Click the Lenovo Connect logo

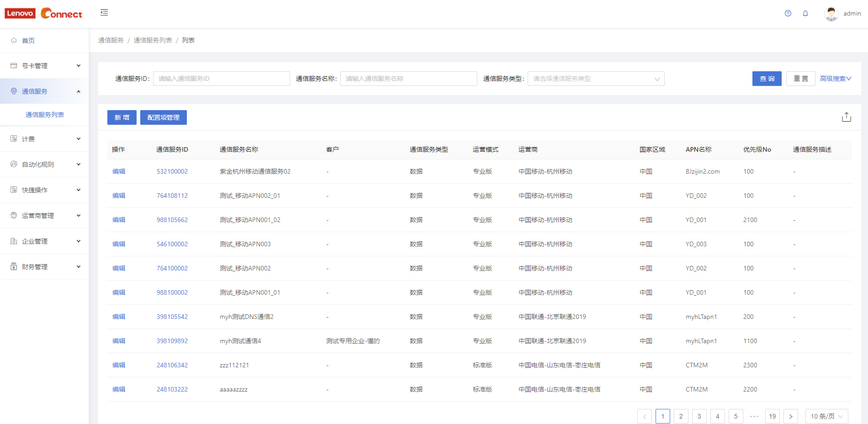coord(43,13)
